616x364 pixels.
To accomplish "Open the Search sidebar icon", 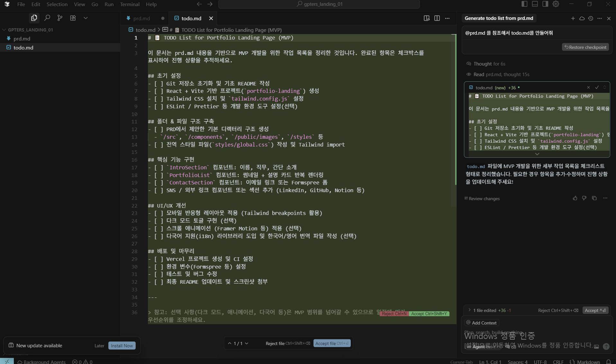I will (x=47, y=18).
